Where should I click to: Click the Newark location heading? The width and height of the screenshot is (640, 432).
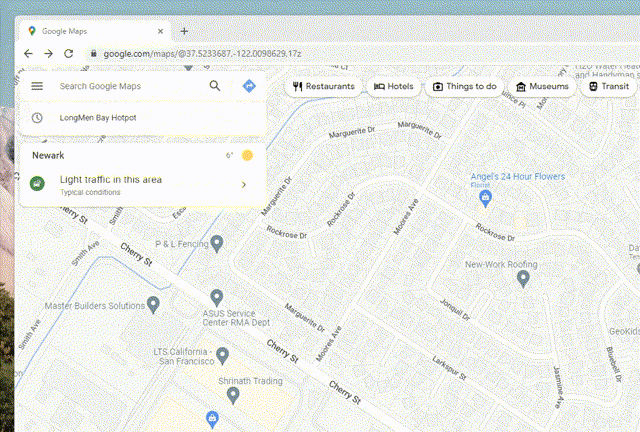click(48, 155)
